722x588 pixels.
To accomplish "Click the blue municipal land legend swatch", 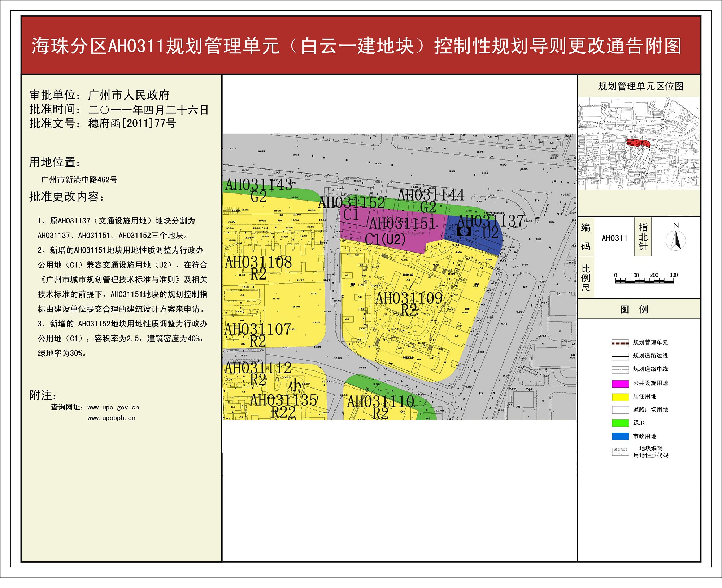I will coord(620,436).
